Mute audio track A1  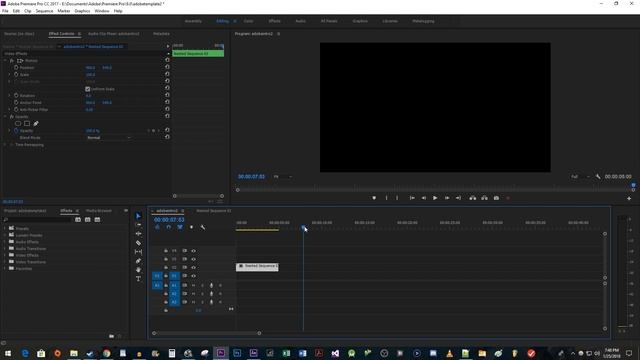pyautogui.click(x=193, y=285)
